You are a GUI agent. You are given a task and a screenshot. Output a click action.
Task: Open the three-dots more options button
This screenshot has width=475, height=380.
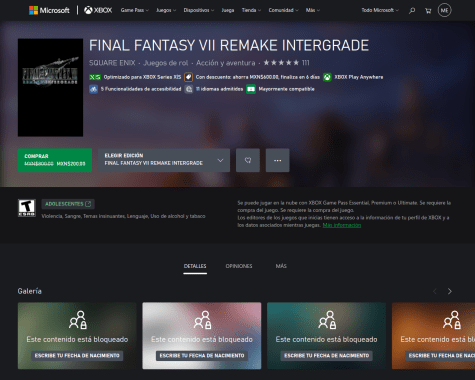[277, 160]
